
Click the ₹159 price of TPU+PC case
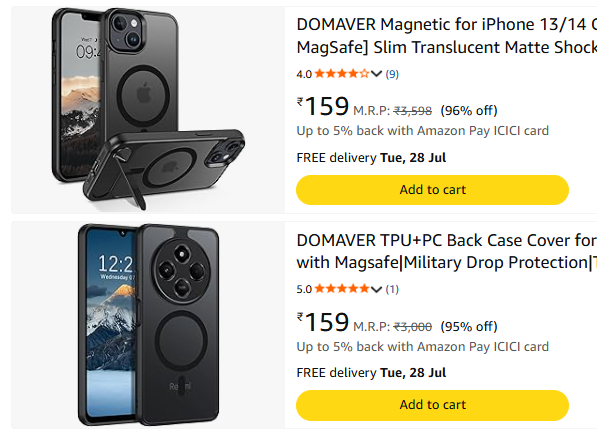(323, 322)
